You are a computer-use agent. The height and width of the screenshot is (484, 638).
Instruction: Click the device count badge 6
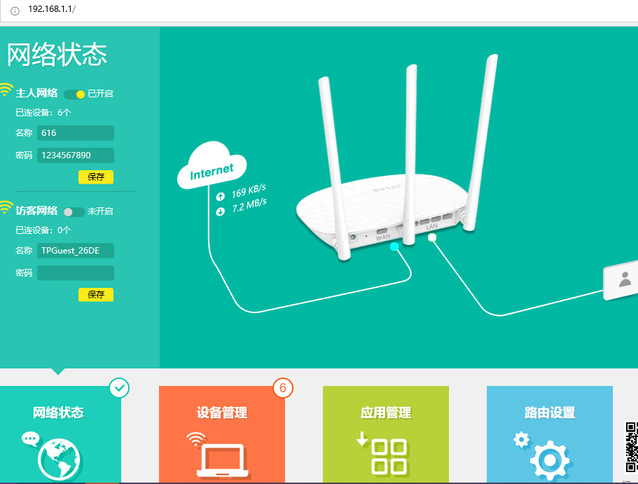283,388
